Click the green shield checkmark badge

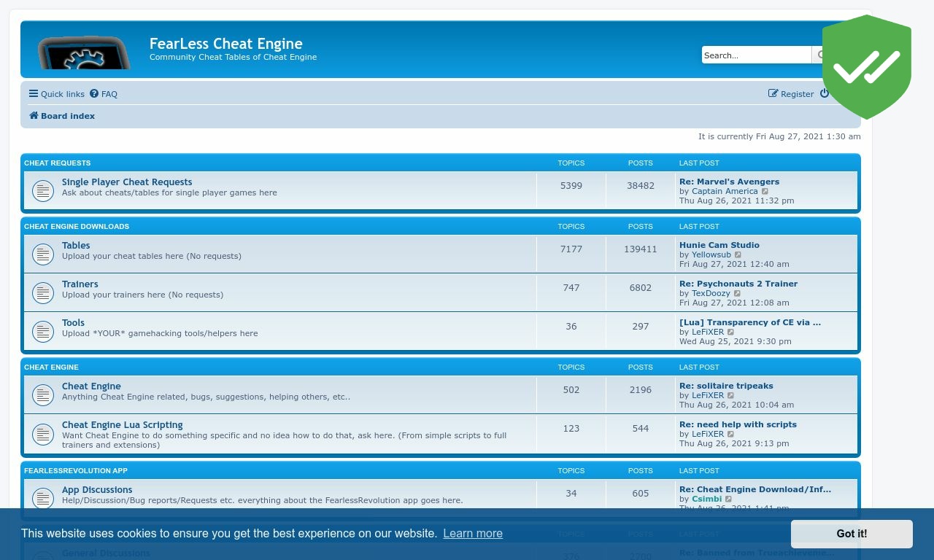click(867, 67)
